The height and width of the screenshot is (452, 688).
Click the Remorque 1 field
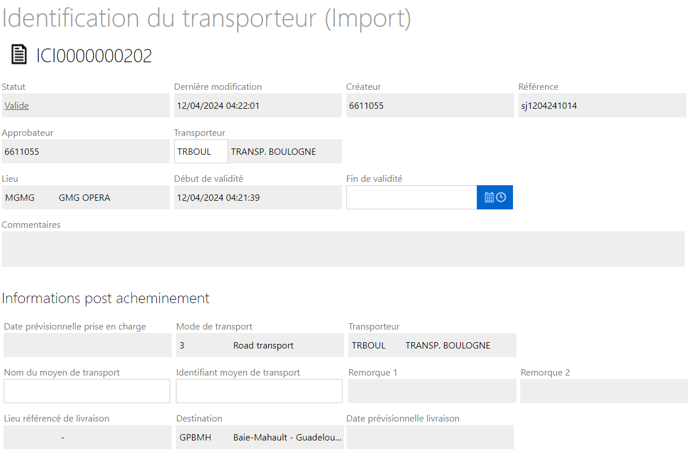[x=432, y=391]
